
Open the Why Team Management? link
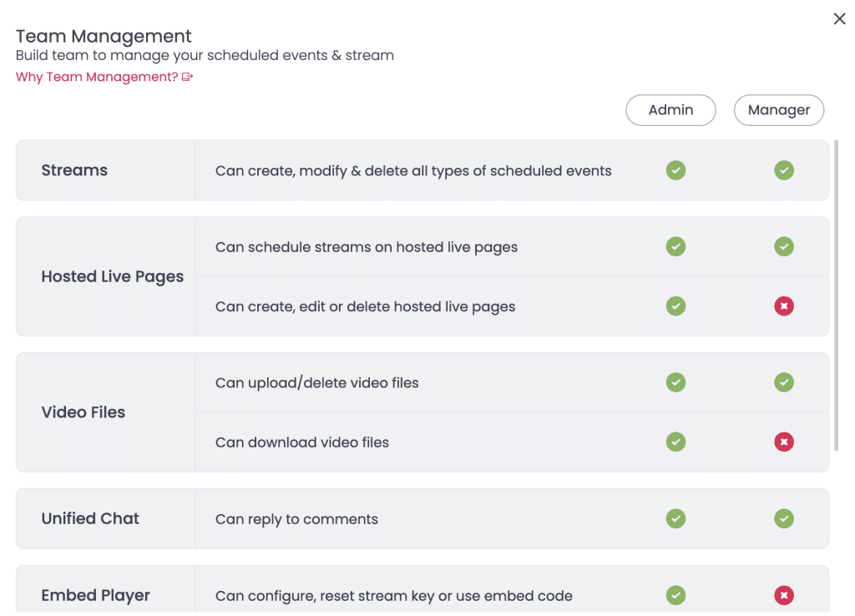(x=104, y=77)
